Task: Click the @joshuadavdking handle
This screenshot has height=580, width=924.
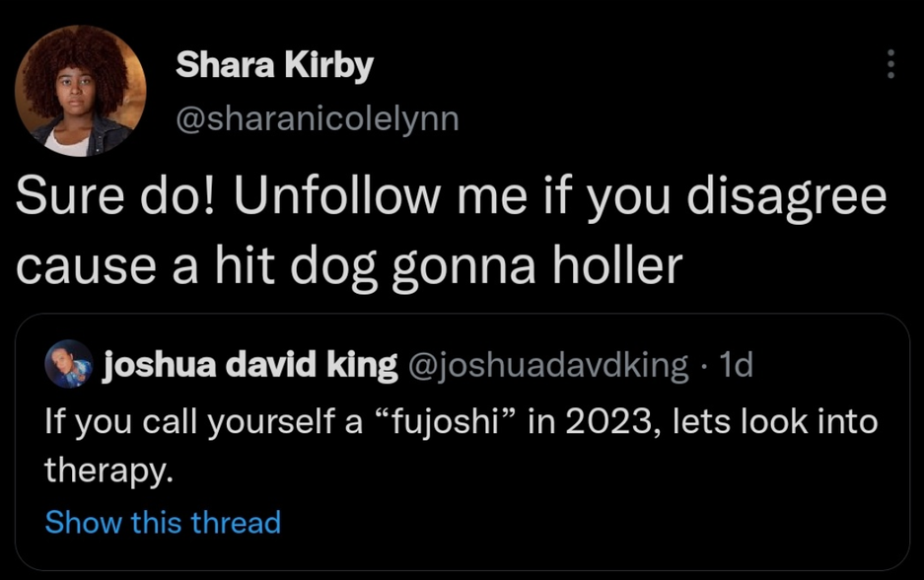Action: coord(547,366)
